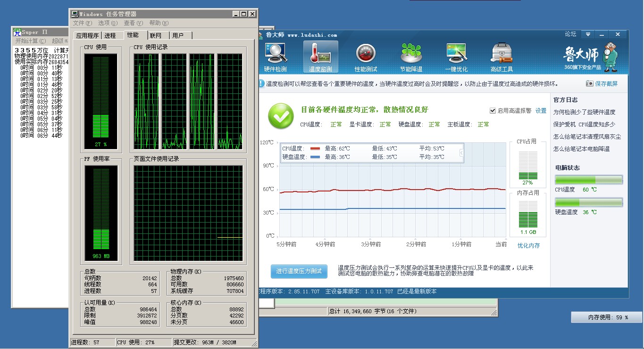Click the CPU 使用 27% gauge in Task Manager

pyautogui.click(x=100, y=101)
